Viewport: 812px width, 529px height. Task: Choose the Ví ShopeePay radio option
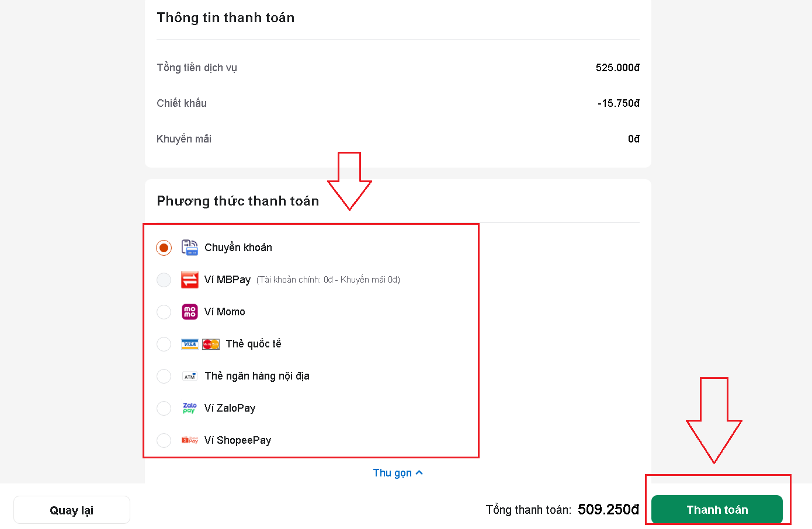tap(164, 440)
